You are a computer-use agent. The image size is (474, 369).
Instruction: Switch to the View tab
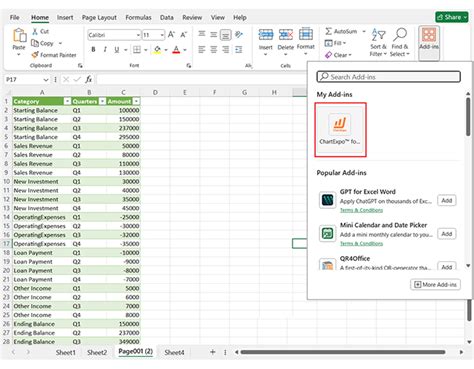[217, 17]
